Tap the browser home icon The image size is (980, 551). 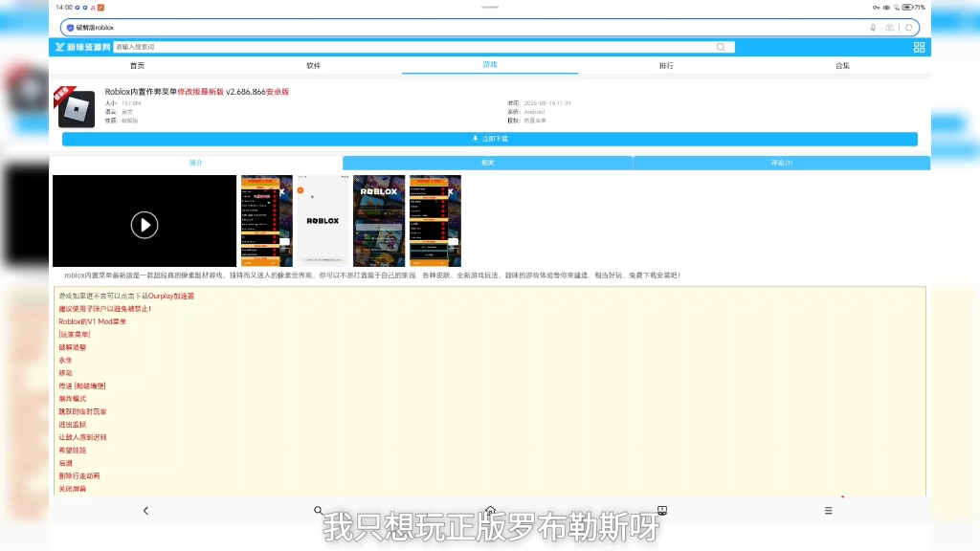(490, 511)
